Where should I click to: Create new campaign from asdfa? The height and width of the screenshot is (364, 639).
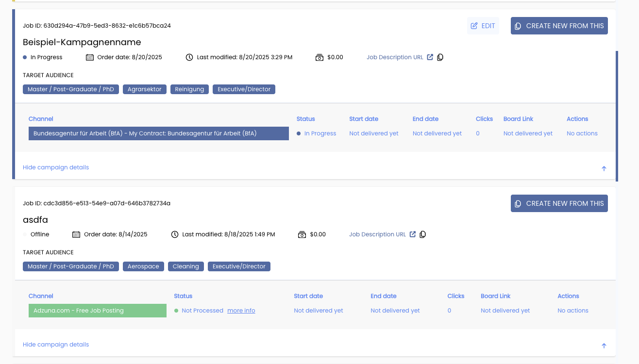coord(559,203)
